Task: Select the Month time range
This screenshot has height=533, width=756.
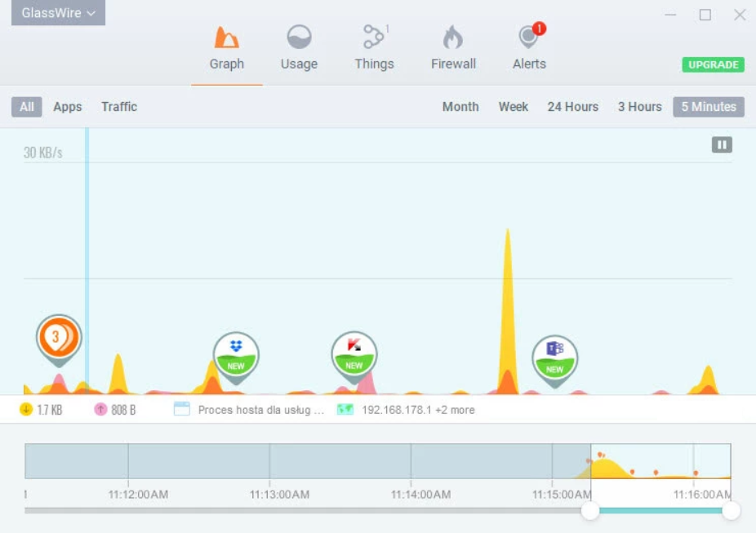Action: (x=460, y=107)
